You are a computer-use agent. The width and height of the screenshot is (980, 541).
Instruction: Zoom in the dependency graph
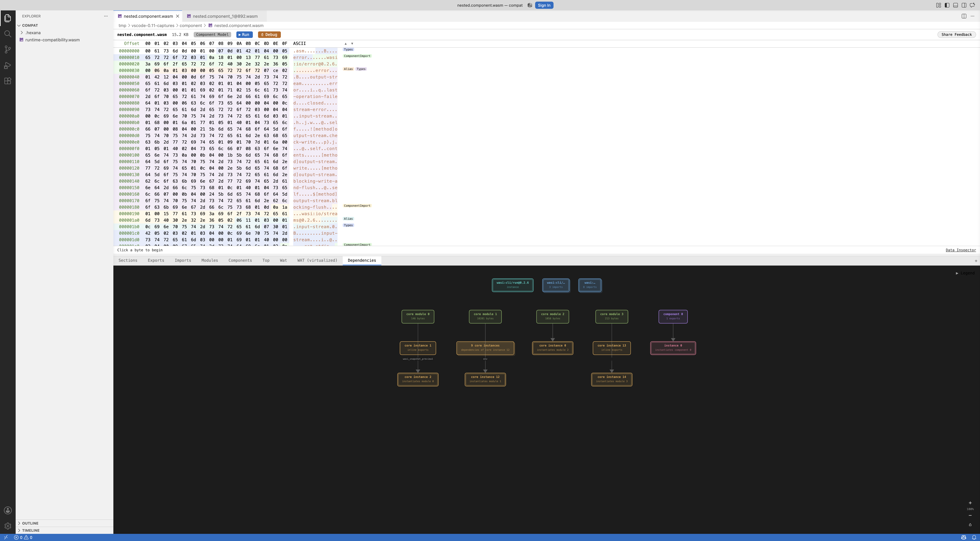(970, 503)
